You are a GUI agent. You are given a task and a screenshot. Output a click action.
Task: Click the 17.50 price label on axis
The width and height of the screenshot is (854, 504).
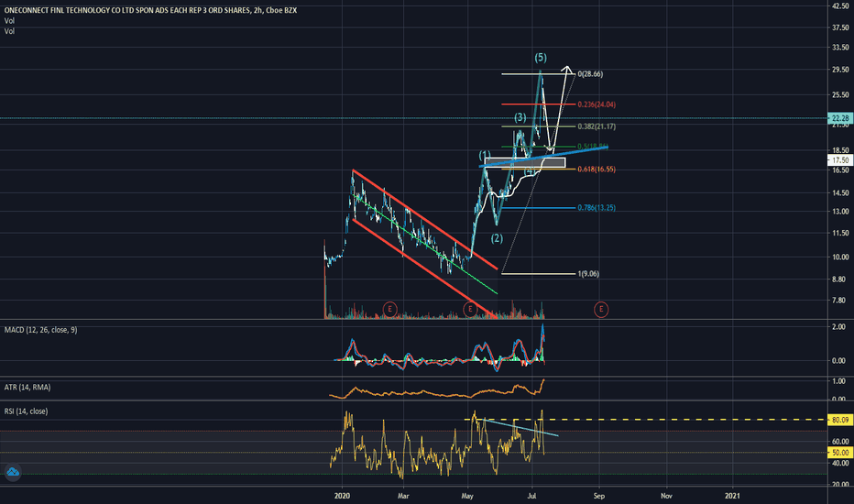(x=840, y=160)
